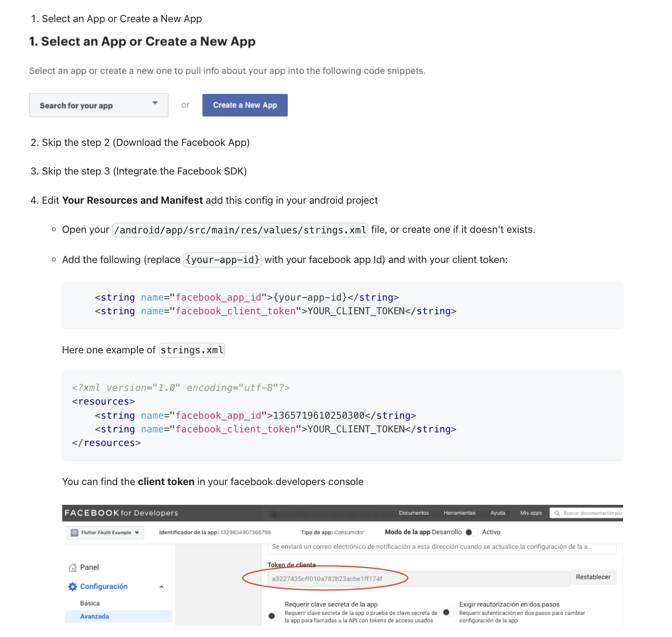Open the Panel sidebar item
The width and height of the screenshot is (672, 637).
pos(89,567)
